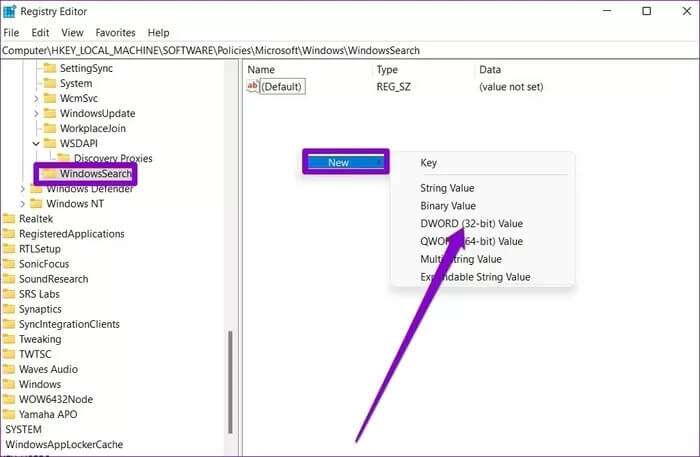This screenshot has height=457, width=700.
Task: Open the Favorites menu
Action: point(115,33)
